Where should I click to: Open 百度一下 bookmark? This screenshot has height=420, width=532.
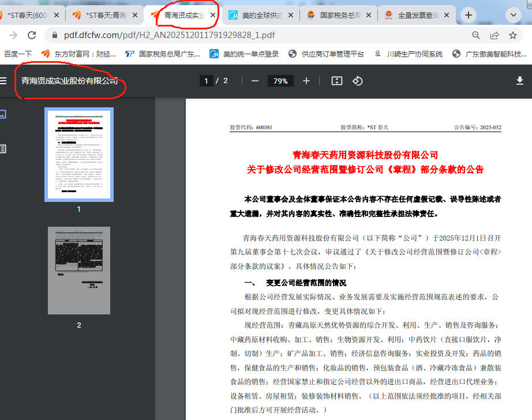tap(18, 54)
